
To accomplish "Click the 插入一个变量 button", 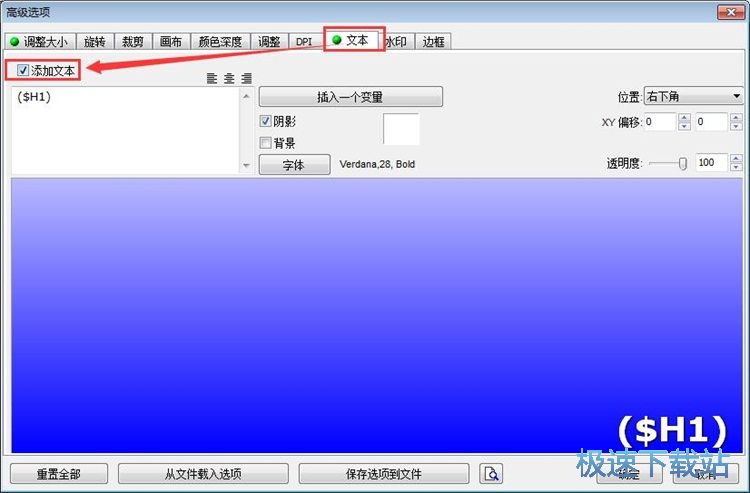I will click(351, 97).
